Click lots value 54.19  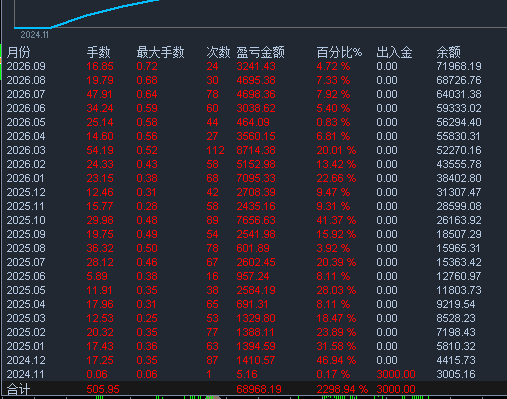point(100,150)
